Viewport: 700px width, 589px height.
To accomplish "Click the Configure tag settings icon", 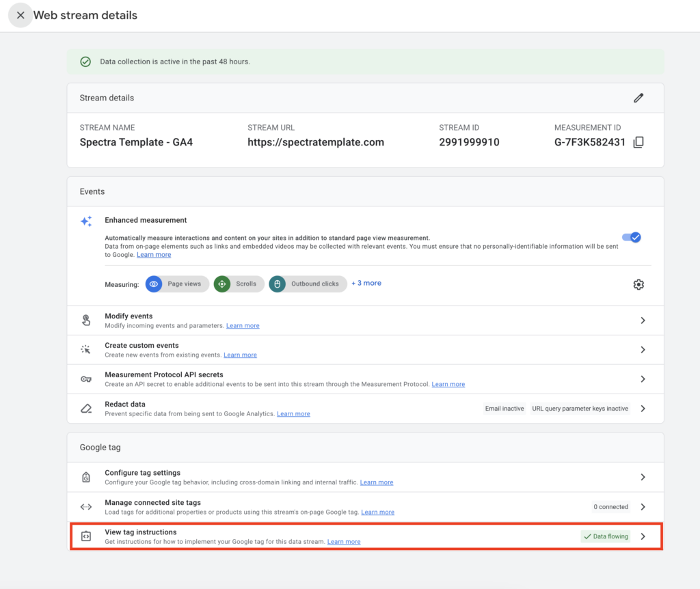I will [86, 477].
